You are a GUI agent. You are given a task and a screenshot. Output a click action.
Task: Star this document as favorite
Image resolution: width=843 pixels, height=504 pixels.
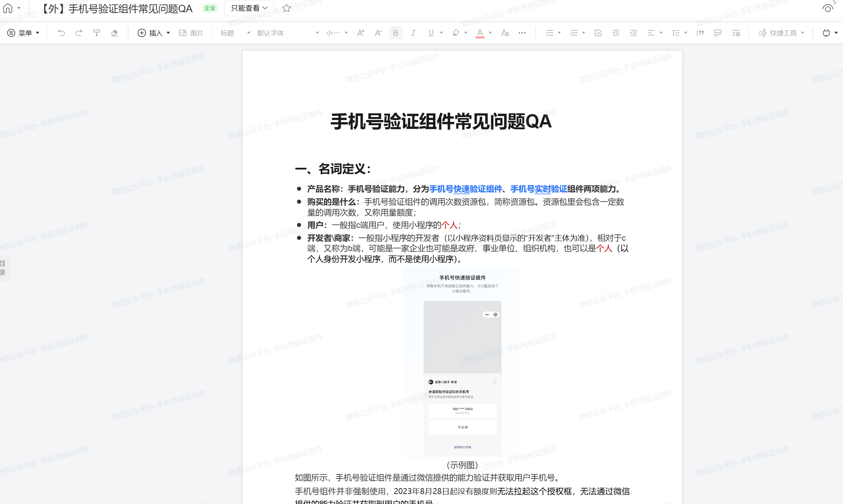tap(287, 8)
